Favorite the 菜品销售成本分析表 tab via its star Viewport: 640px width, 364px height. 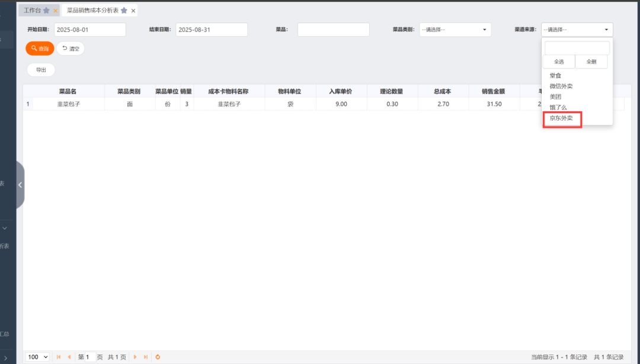(124, 10)
